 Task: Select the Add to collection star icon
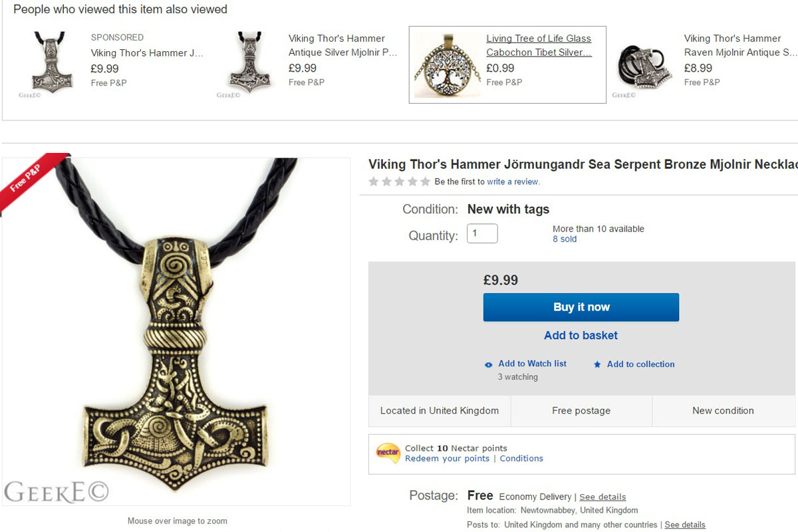tap(597, 364)
